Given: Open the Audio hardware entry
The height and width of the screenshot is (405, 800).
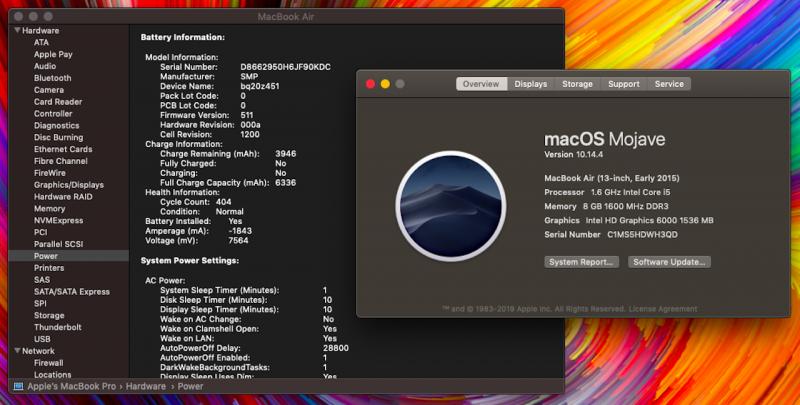Looking at the screenshot, I should pyautogui.click(x=45, y=66).
